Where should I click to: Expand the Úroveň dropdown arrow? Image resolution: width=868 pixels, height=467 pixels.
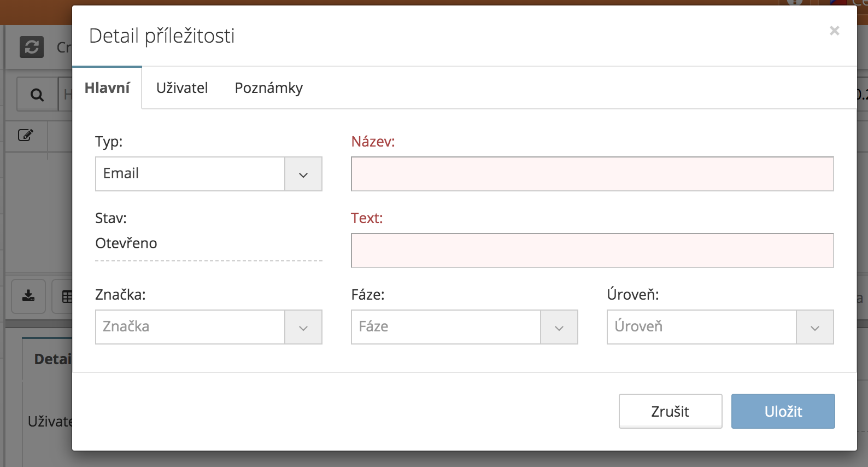pyautogui.click(x=815, y=327)
